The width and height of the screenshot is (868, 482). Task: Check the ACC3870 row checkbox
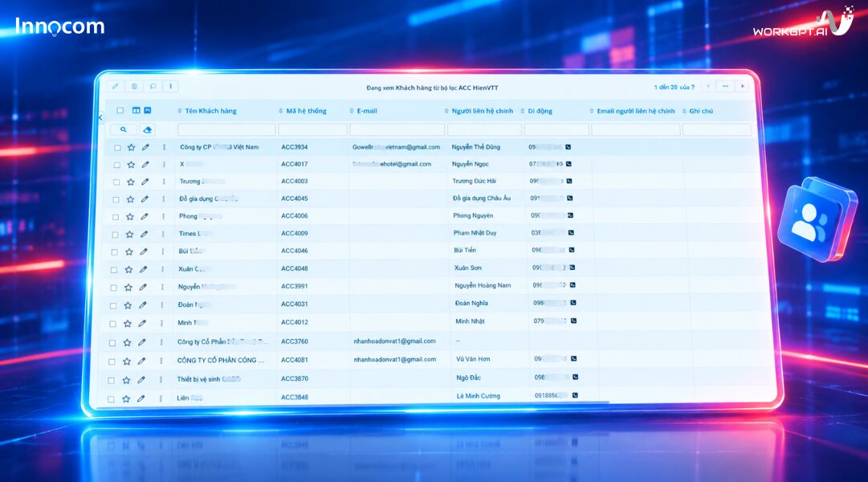coord(112,381)
